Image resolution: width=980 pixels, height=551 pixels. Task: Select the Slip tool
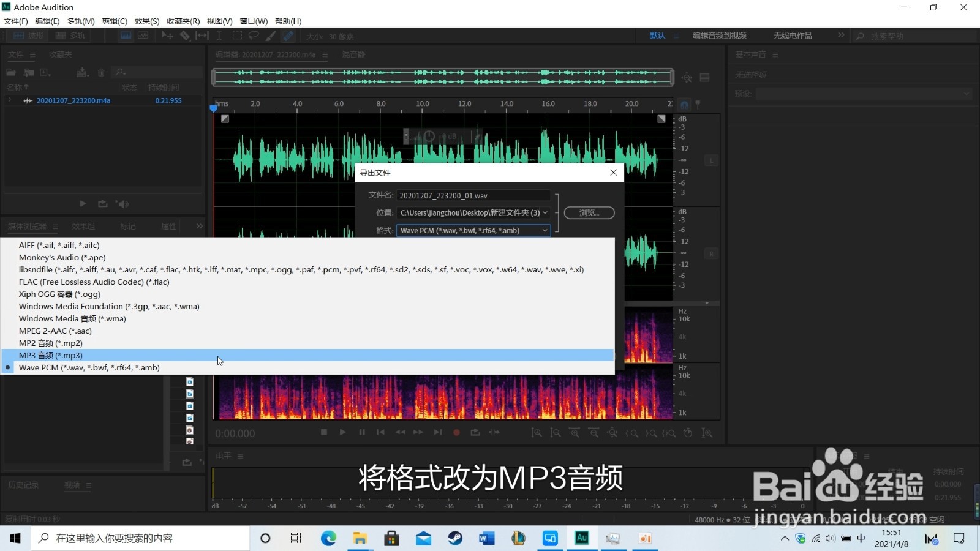coord(202,36)
